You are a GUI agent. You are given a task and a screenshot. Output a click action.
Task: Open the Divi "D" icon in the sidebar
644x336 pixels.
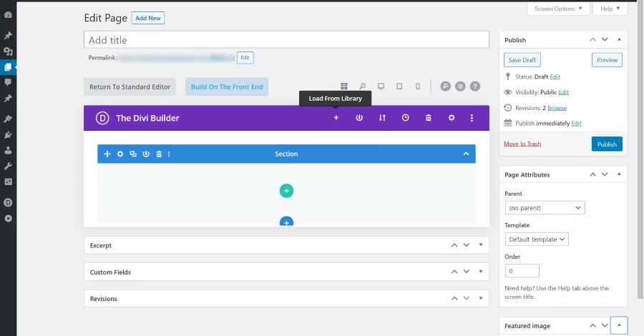coord(8,202)
